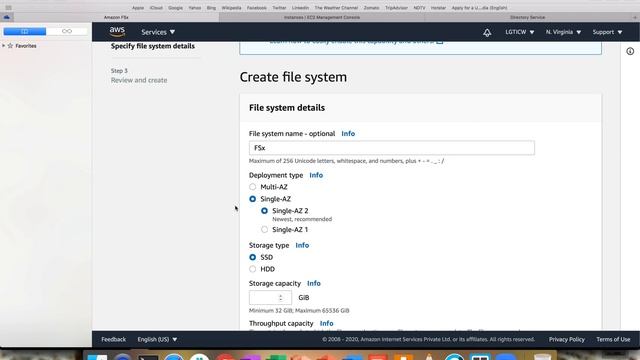
Task: Open the Terms of Use link
Action: pyautogui.click(x=613, y=339)
